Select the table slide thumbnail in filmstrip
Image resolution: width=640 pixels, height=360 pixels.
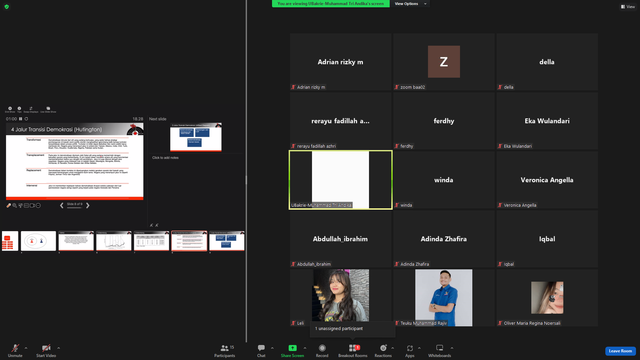[151, 241]
